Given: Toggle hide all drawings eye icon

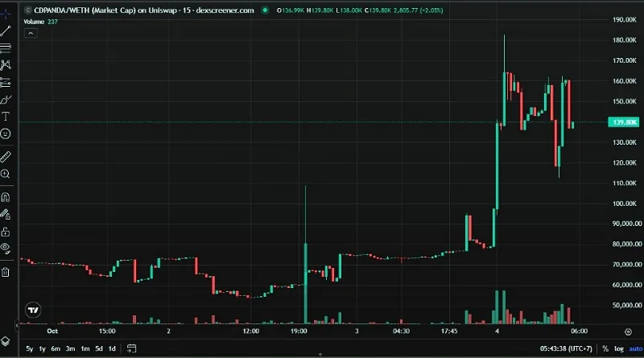Looking at the screenshot, I should click(x=6, y=248).
